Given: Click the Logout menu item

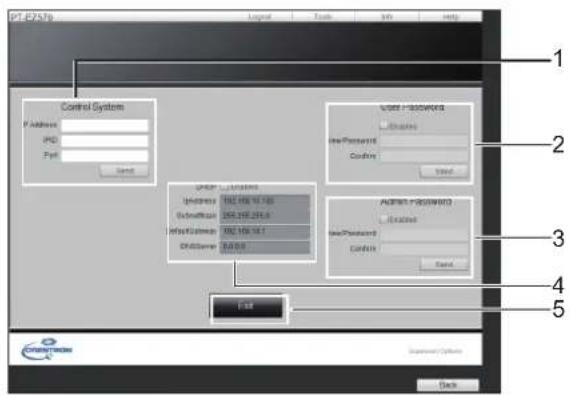Looking at the screenshot, I should point(260,17).
